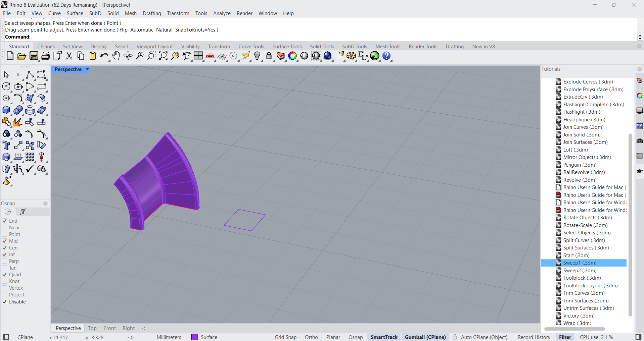Uncheck the Quad osnap checkbox
This screenshot has height=341, width=644.
click(5, 275)
